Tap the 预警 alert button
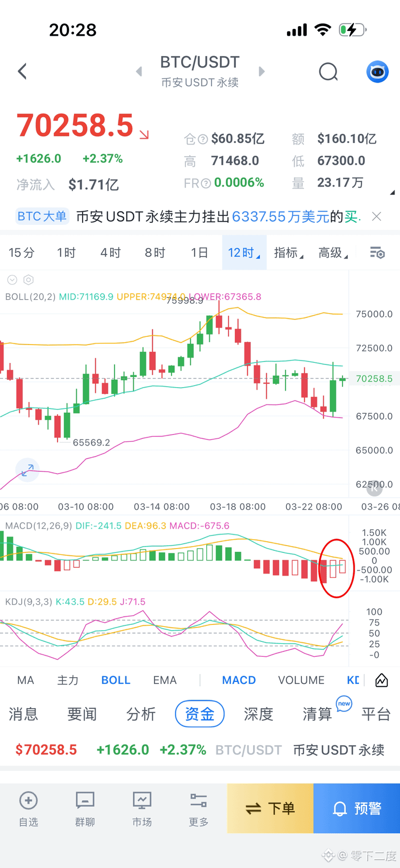The image size is (400, 868). coord(357,808)
